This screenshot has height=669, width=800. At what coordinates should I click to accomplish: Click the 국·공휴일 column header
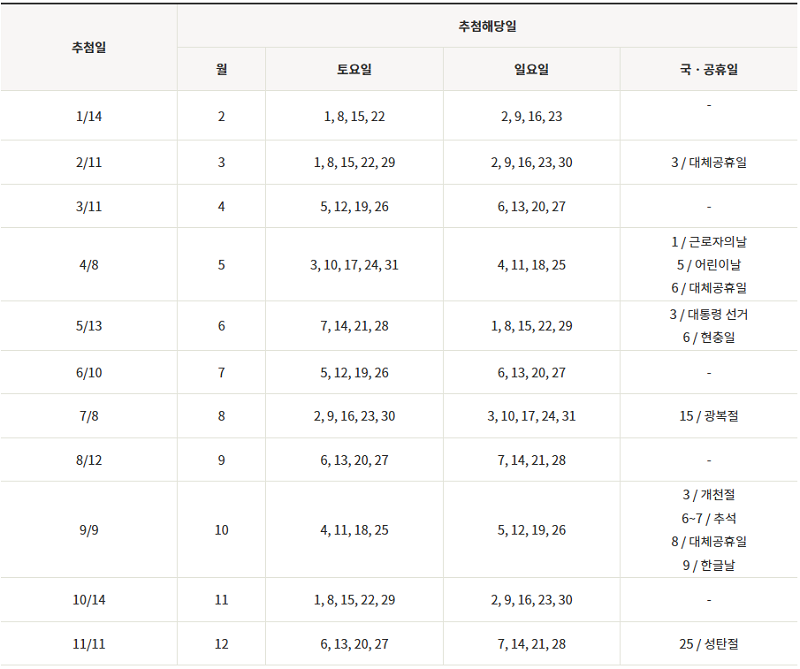click(708, 70)
